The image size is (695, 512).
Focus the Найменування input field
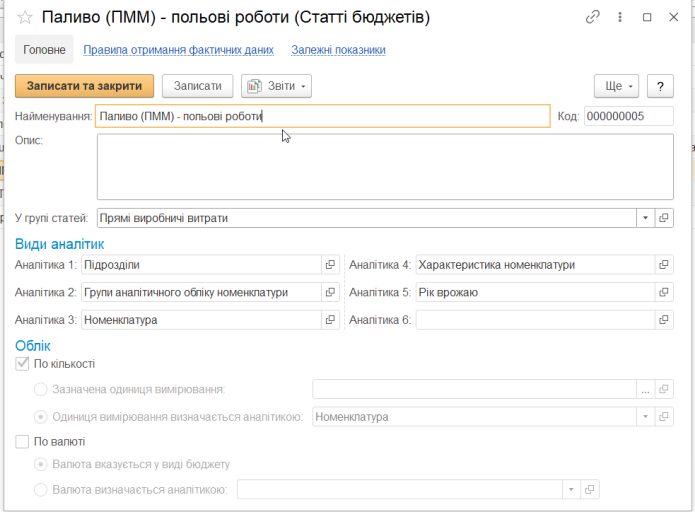(323, 116)
